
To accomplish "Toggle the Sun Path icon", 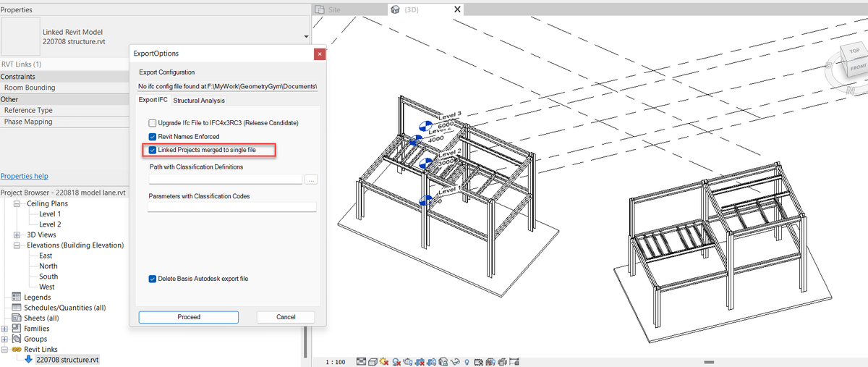I will pyautogui.click(x=384, y=361).
